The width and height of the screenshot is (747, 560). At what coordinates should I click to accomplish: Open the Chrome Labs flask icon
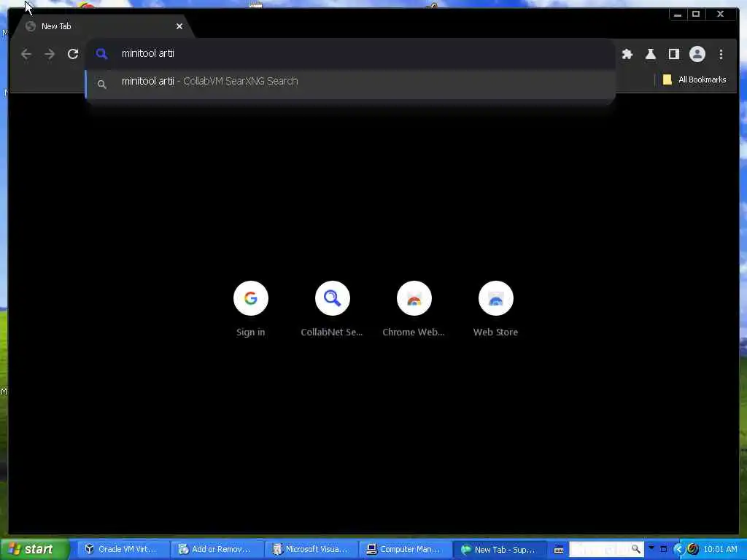[650, 54]
